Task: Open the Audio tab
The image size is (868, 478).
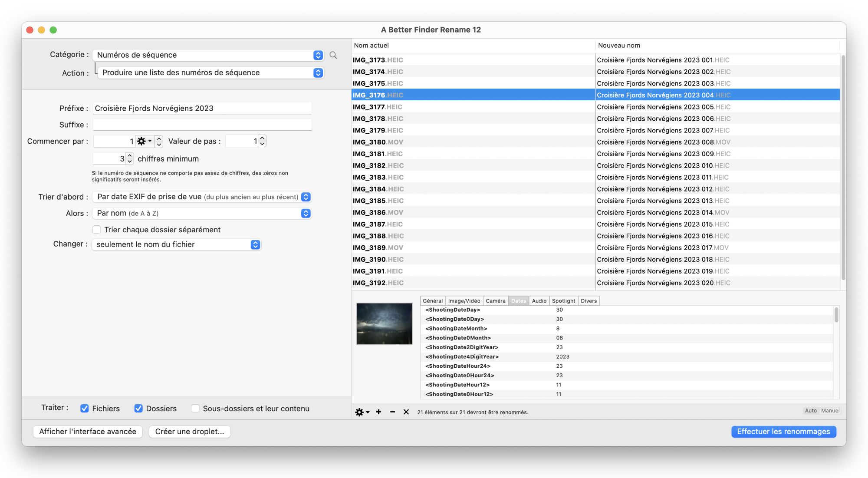Action: [x=539, y=301]
